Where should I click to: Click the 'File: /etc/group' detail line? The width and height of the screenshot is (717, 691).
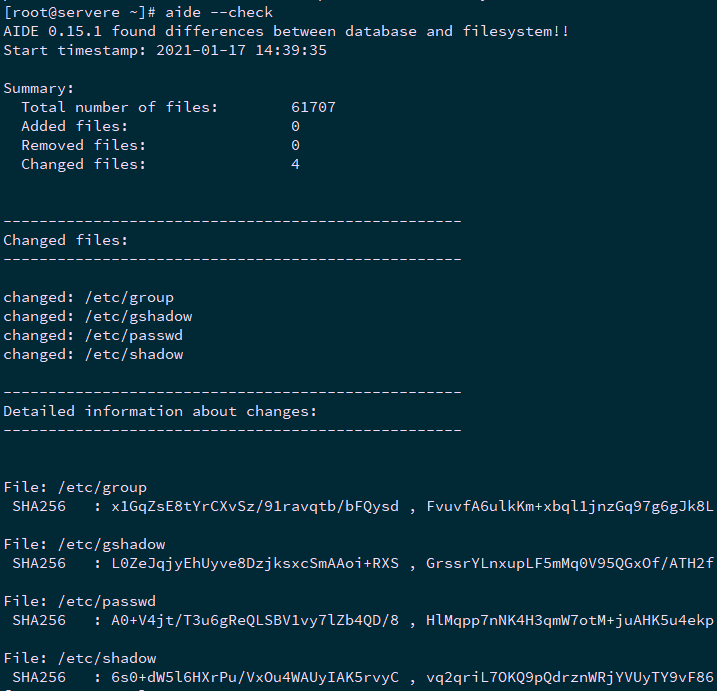tap(75, 487)
